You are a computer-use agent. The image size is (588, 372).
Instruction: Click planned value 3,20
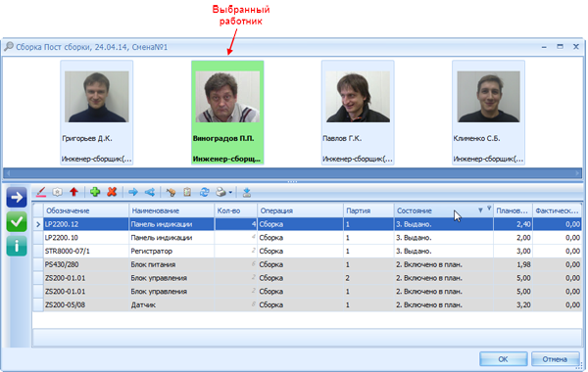tap(513, 305)
